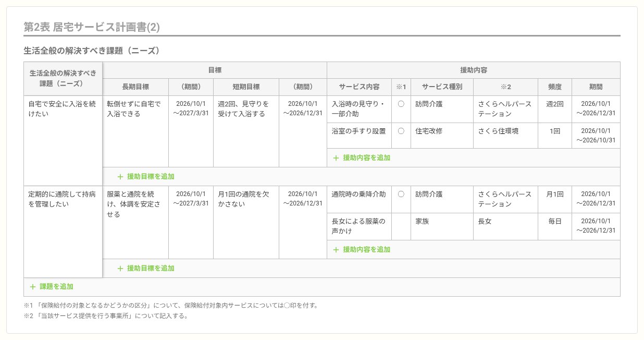Viewport: 644px width, 340px height.
Task: Click the サービス種別 column header
Action: tap(442, 87)
